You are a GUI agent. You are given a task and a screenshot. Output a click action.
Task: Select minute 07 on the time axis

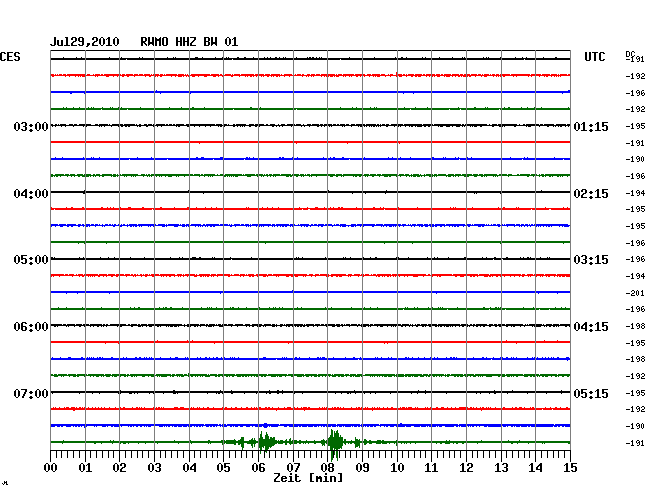click(293, 467)
